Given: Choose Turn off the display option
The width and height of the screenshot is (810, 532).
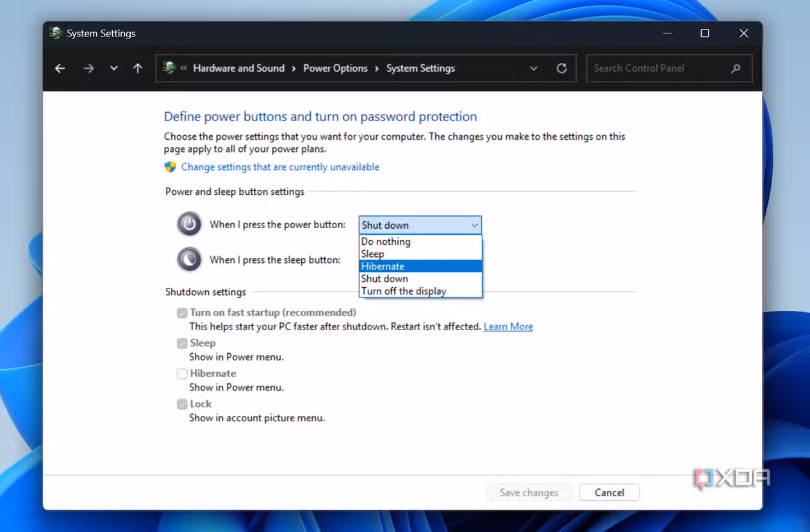Looking at the screenshot, I should (420, 291).
